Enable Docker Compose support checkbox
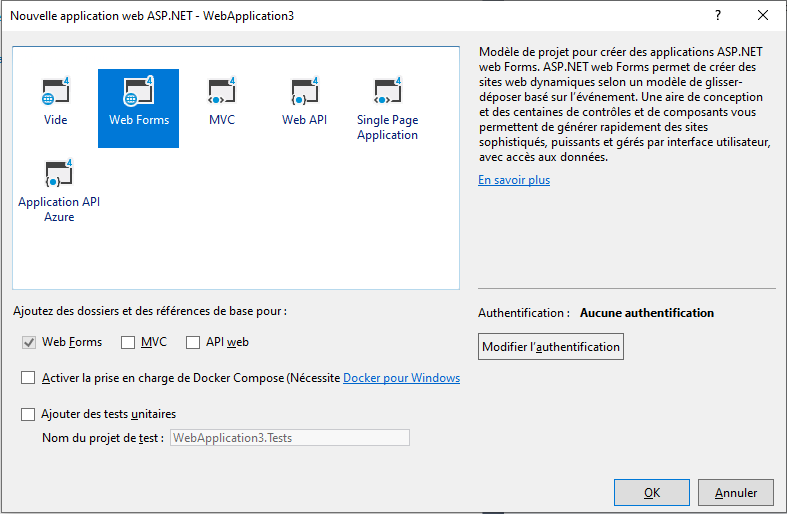The image size is (787, 514). tap(28, 378)
